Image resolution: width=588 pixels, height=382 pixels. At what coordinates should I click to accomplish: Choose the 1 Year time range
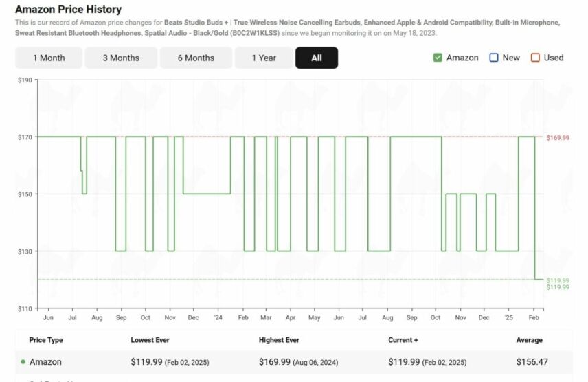pos(264,58)
